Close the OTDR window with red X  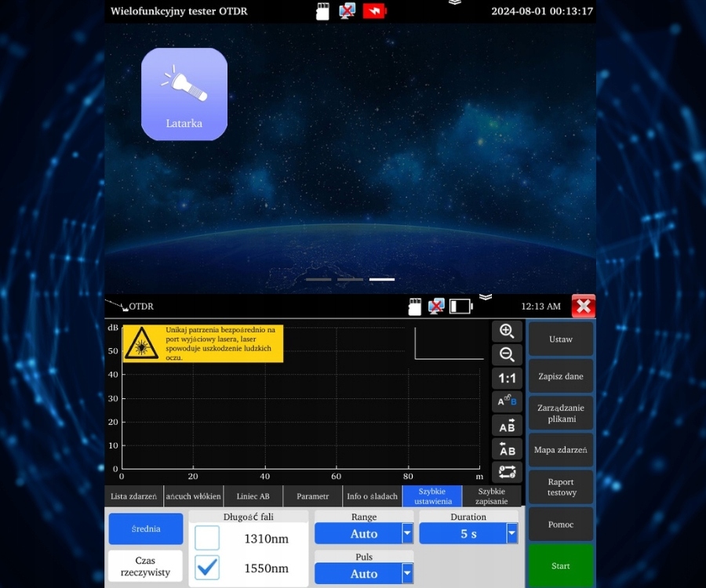(x=584, y=307)
